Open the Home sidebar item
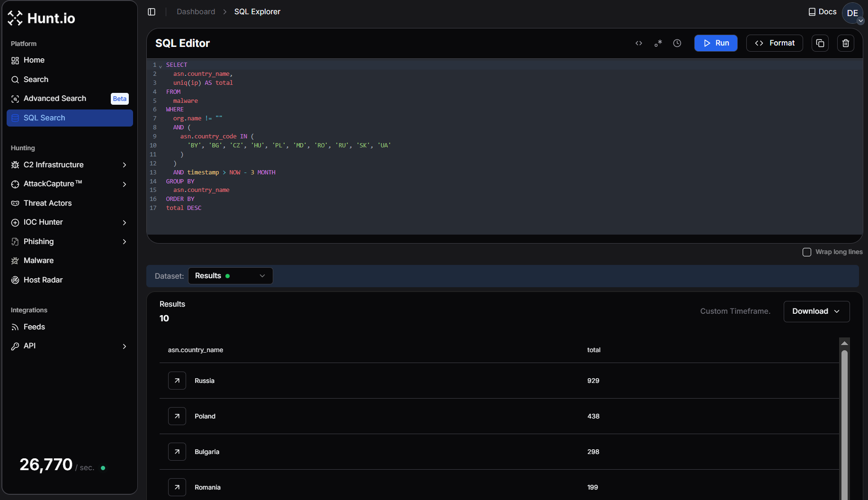The image size is (868, 500). click(70, 60)
